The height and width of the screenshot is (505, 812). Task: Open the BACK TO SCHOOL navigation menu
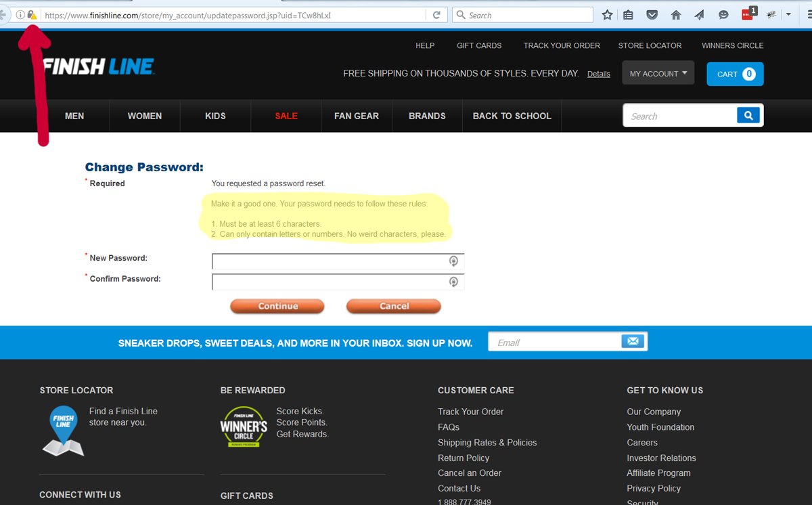(512, 116)
